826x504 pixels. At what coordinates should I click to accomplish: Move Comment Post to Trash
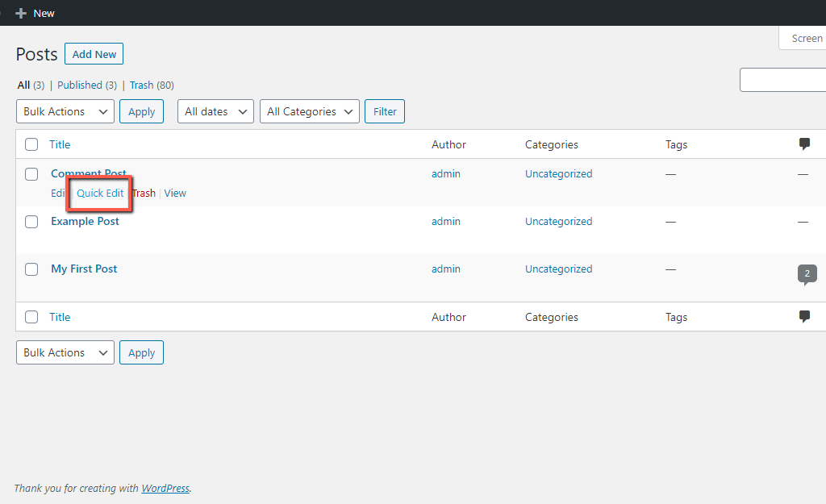(144, 194)
